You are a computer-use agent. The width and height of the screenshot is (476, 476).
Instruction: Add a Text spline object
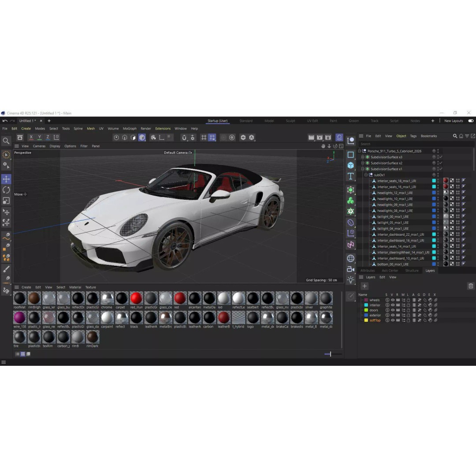[351, 176]
